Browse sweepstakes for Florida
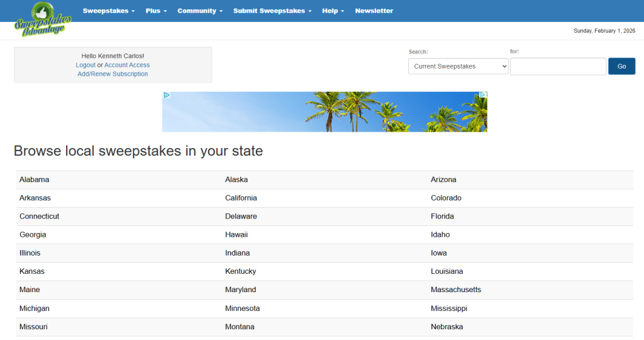The width and height of the screenshot is (644, 340). coord(442,216)
